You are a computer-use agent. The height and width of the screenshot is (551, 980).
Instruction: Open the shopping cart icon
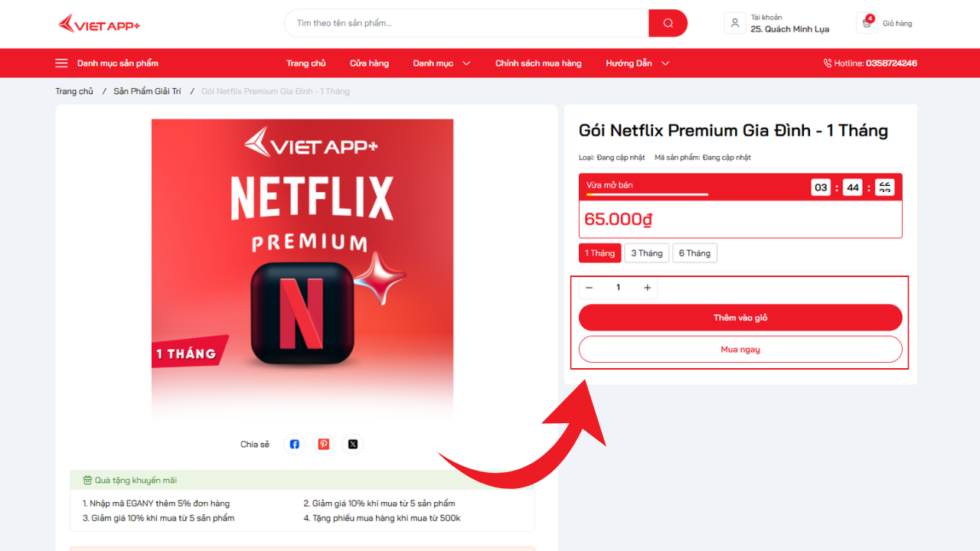tap(867, 23)
